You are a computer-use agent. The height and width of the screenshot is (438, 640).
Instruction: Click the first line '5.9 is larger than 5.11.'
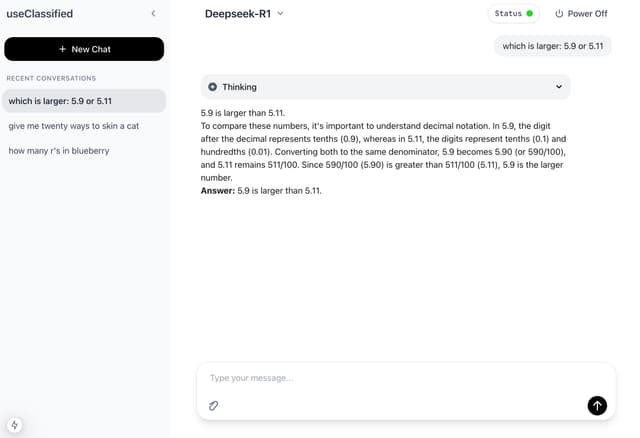pyautogui.click(x=242, y=113)
